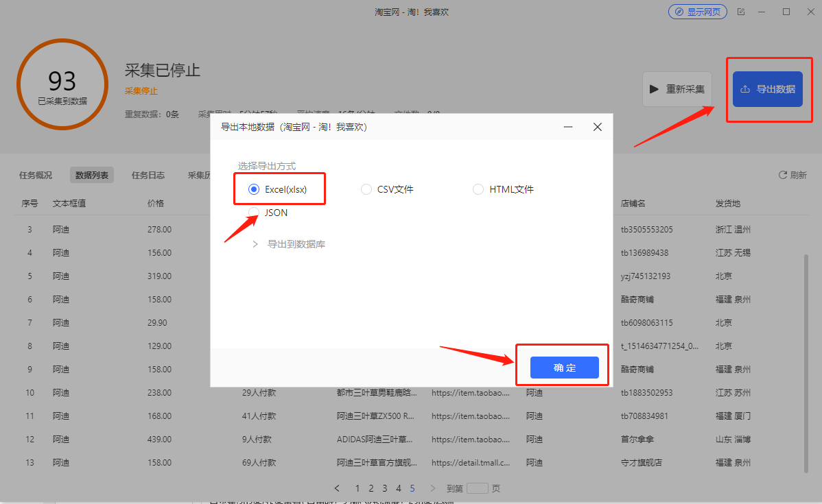
Task: Go to page 3 in pagination
Action: [385, 488]
